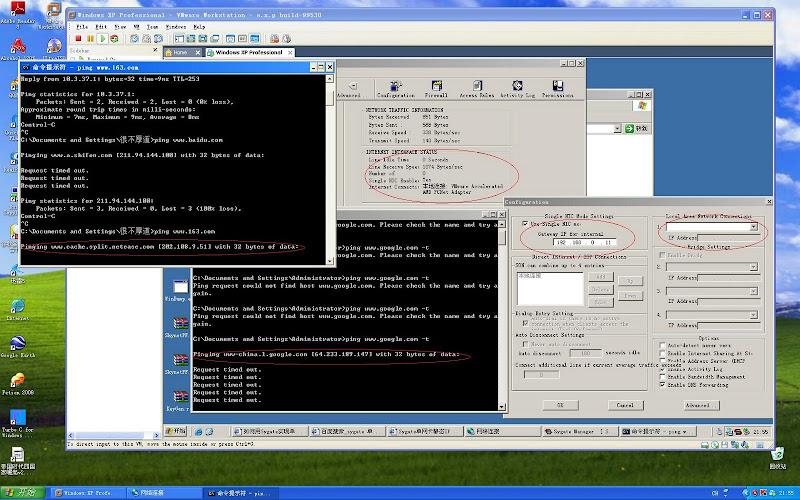Open the Internet Explorer desktop icon labeled Internet
Screen dimensions: 800x500
(x=18, y=309)
